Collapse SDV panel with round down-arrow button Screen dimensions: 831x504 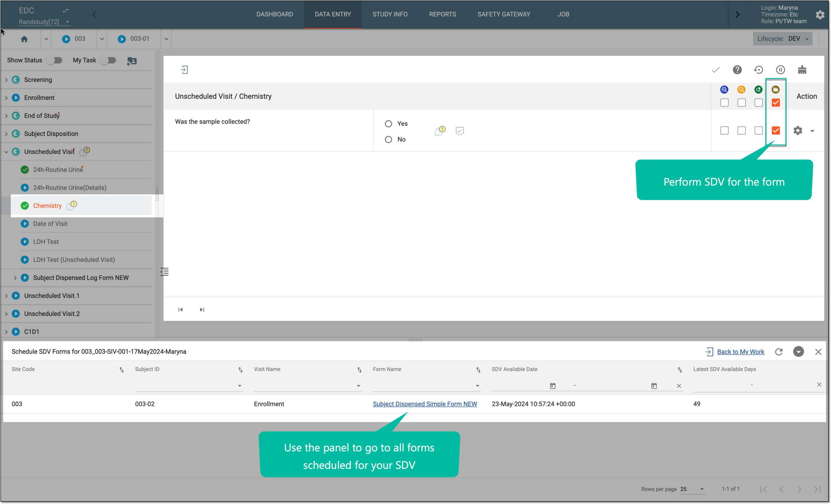(x=798, y=352)
